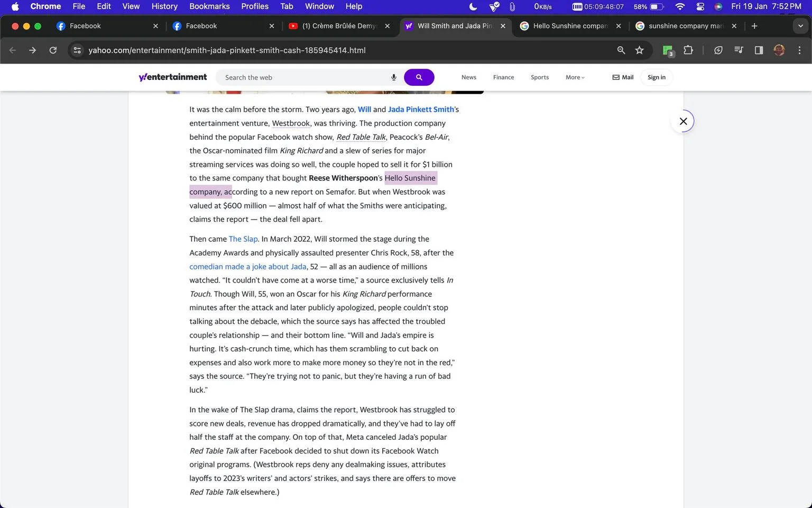Click the purple Yahoo search button
The width and height of the screenshot is (812, 508).
coord(419,77)
